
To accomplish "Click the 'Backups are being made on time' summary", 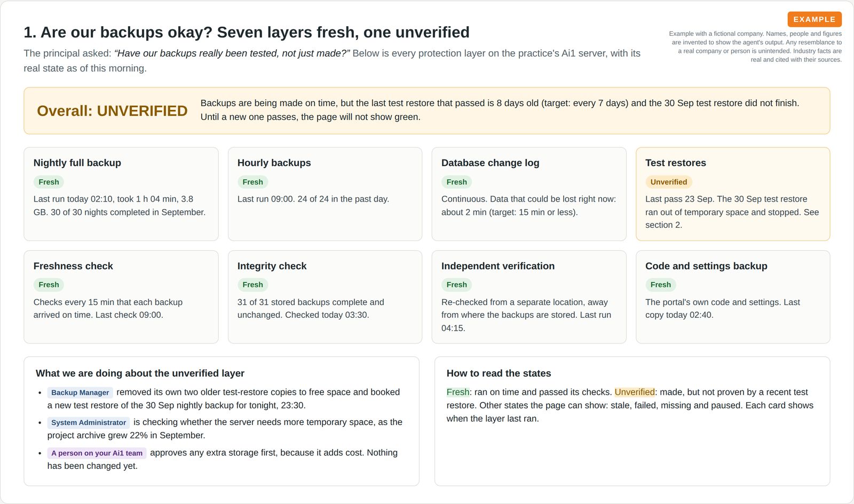I will pyautogui.click(x=500, y=110).
